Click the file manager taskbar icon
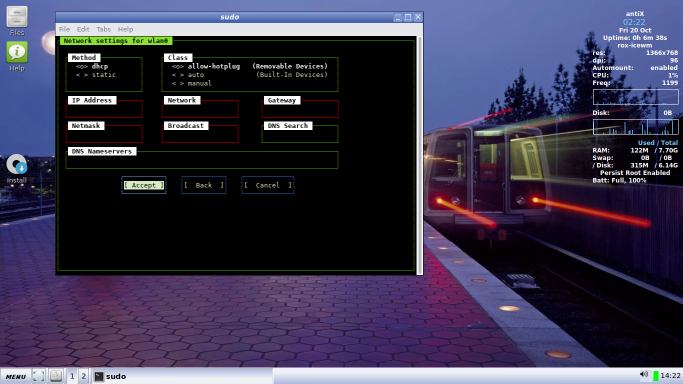Screen dimensions: 683x384 [x=56, y=376]
